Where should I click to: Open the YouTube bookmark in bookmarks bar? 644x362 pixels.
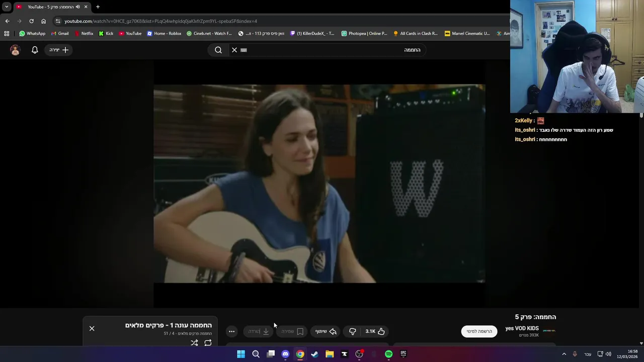tap(130, 34)
